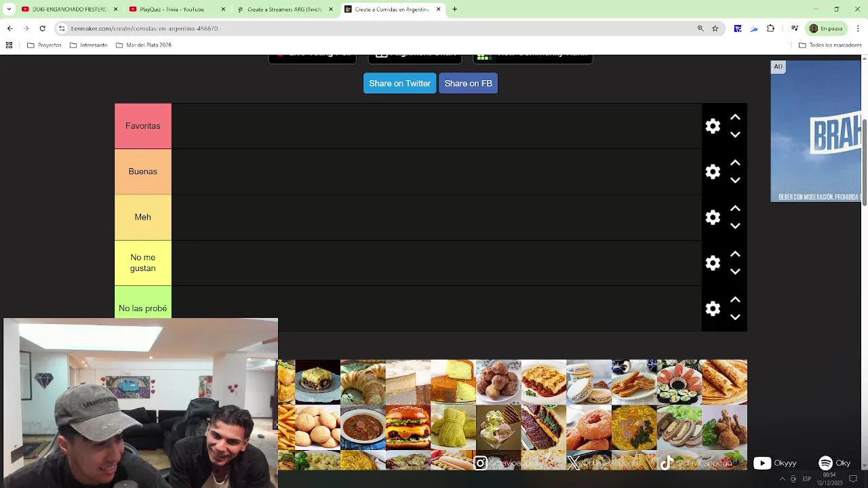Open the Chrome three-dot menu

(x=857, y=28)
